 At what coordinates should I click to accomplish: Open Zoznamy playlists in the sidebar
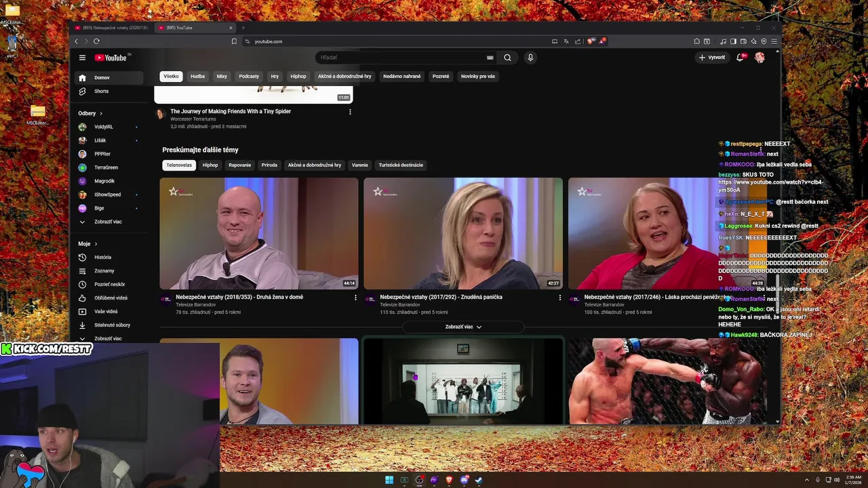108,270
